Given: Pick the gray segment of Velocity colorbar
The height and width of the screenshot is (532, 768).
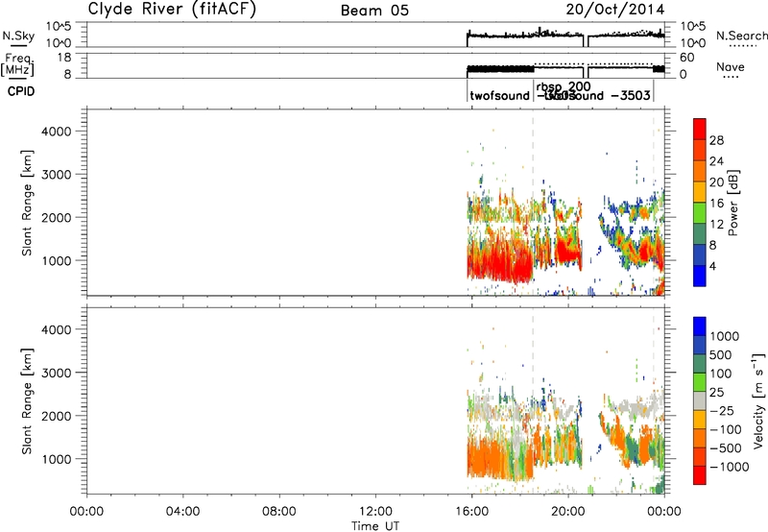Looking at the screenshot, I should (700, 401).
